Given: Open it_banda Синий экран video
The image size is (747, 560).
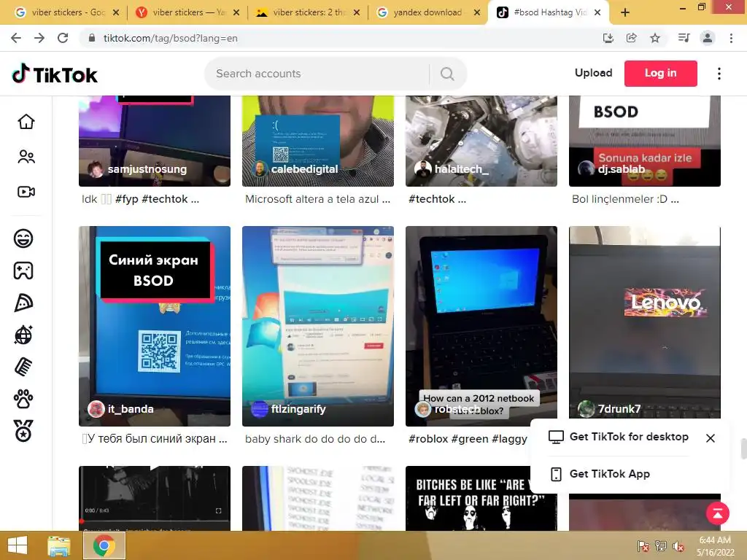Looking at the screenshot, I should coord(155,326).
